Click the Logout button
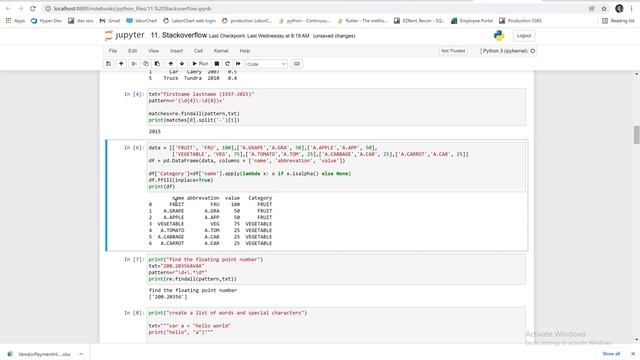 point(524,36)
